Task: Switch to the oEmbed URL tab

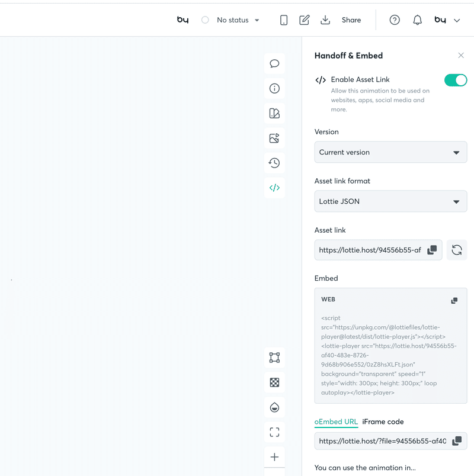Action: tap(336, 422)
